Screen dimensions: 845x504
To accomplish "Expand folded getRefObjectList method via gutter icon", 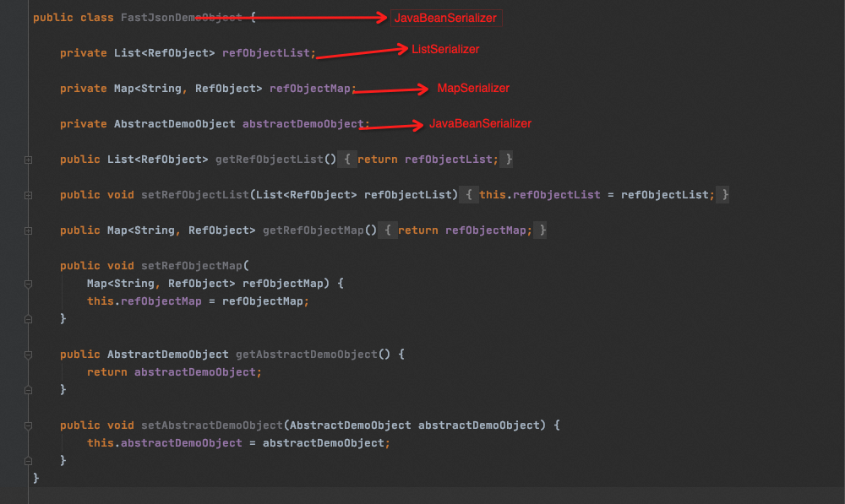I will (x=28, y=160).
